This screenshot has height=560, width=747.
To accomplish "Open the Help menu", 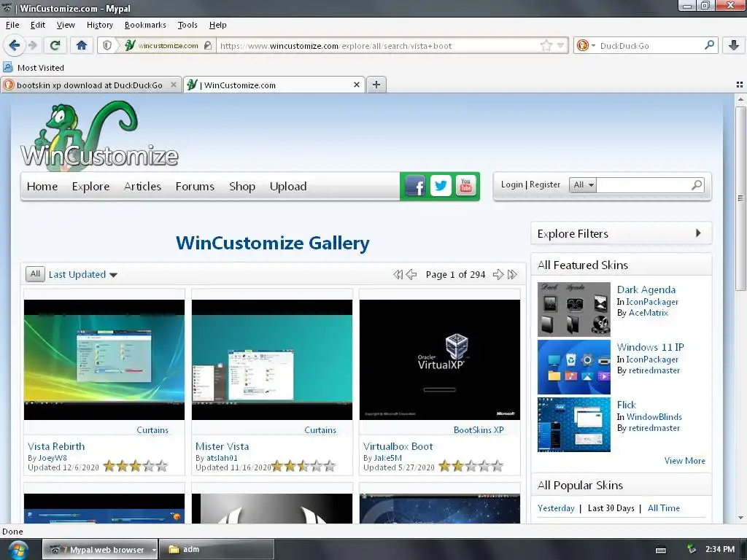I will click(217, 25).
